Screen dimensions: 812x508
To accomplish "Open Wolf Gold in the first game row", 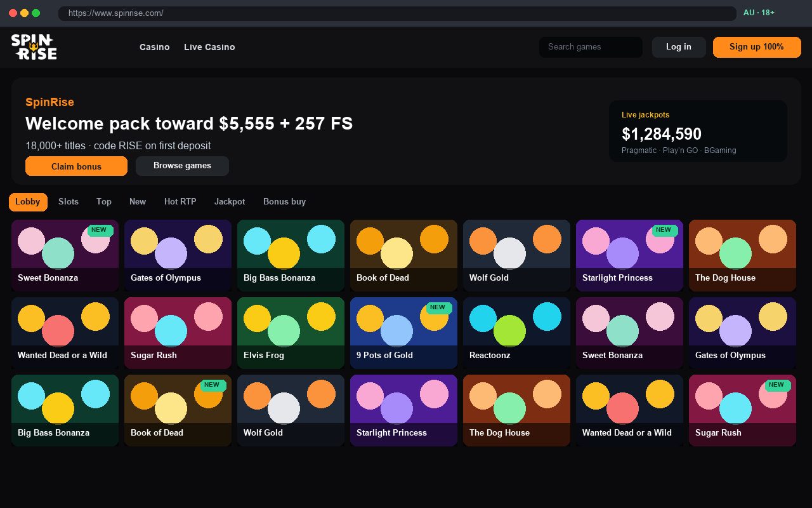I will 516,255.
